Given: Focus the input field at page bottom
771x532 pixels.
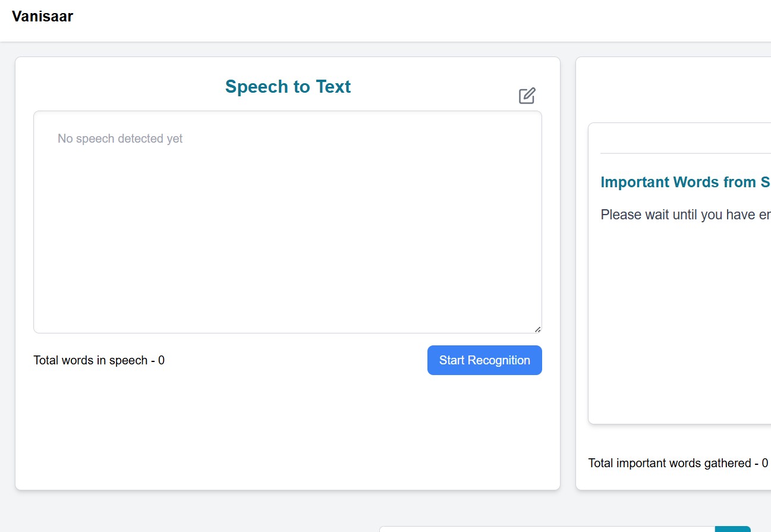Looking at the screenshot, I should pyautogui.click(x=547, y=528).
